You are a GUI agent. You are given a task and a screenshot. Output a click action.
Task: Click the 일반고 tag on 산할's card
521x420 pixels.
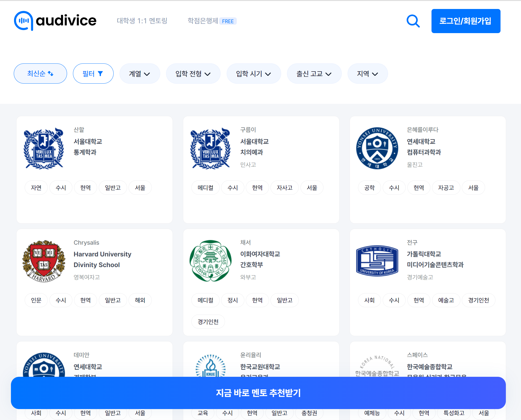113,188
